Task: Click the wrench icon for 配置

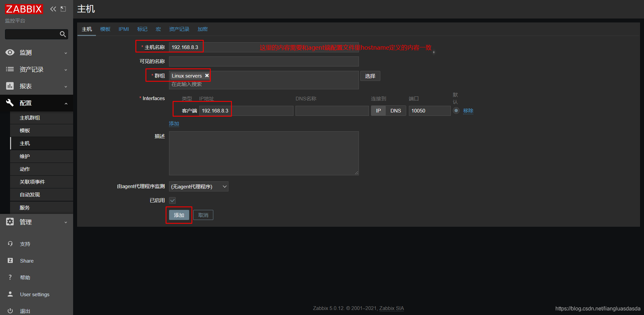Action: click(x=10, y=103)
